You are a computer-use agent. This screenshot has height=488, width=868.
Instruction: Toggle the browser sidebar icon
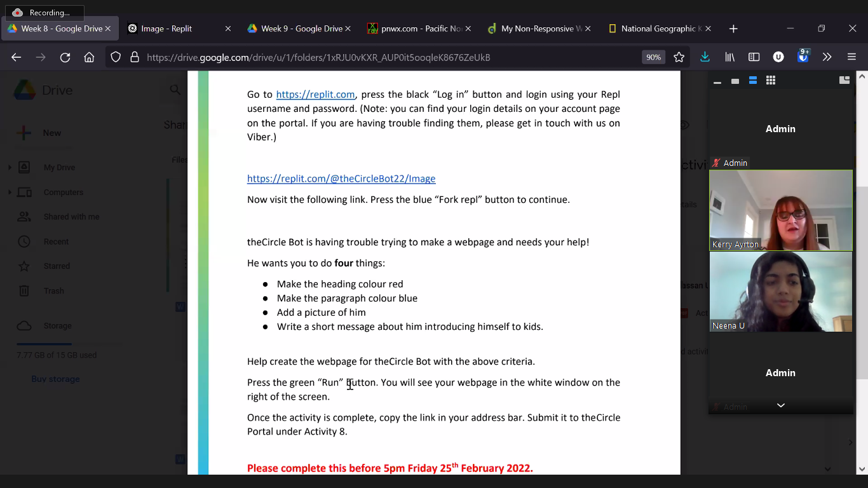point(754,57)
